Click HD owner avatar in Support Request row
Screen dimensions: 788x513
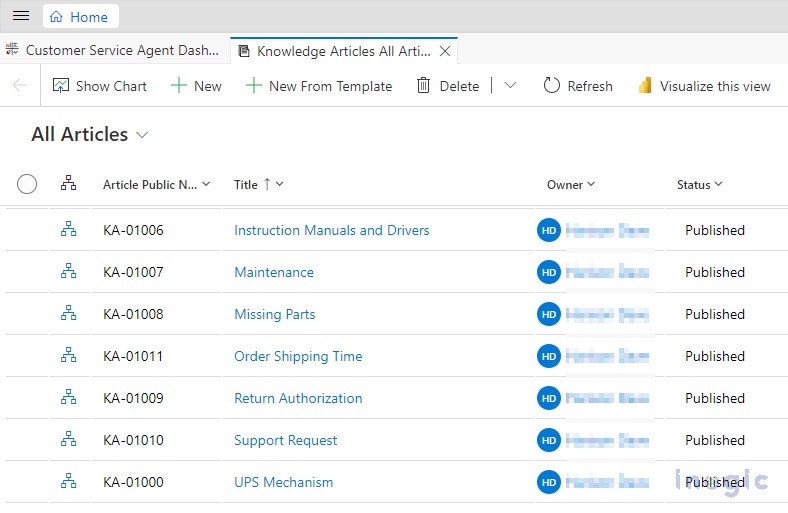coord(549,440)
